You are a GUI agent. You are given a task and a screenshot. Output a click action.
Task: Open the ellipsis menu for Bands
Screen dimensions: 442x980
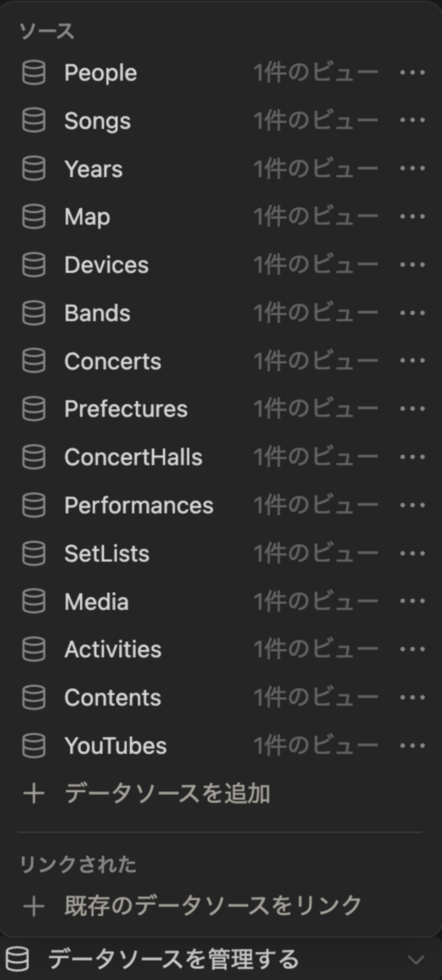pyautogui.click(x=412, y=313)
